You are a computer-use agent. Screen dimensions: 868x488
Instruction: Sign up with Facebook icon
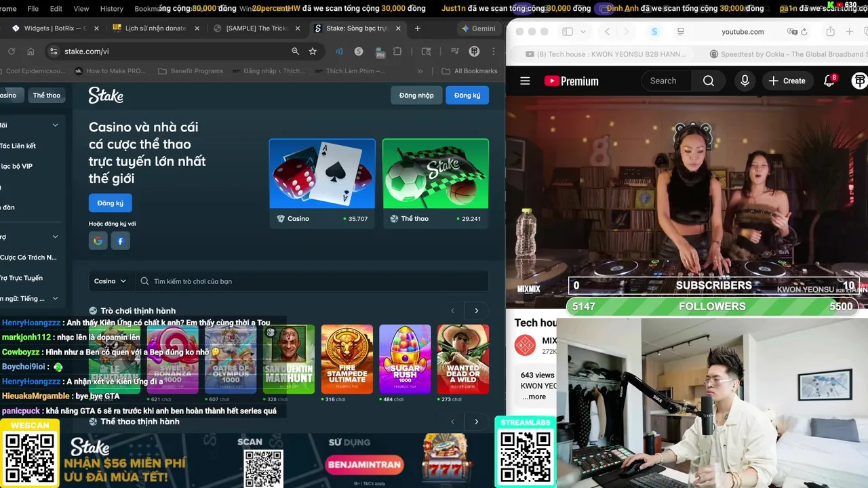(121, 241)
